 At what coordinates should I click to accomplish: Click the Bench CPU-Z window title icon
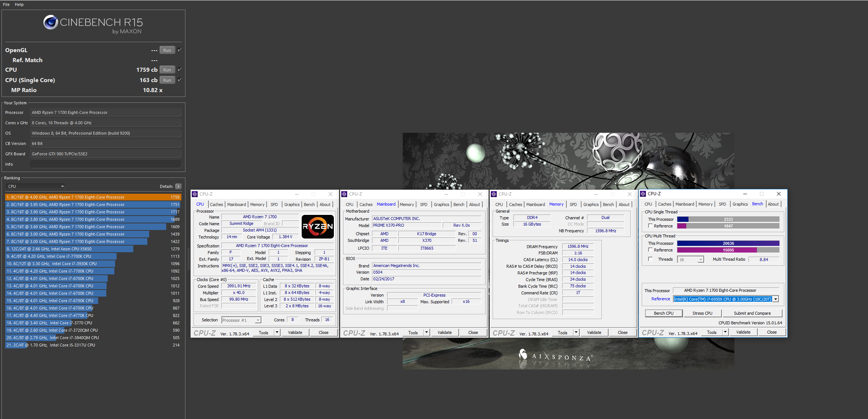click(x=643, y=194)
